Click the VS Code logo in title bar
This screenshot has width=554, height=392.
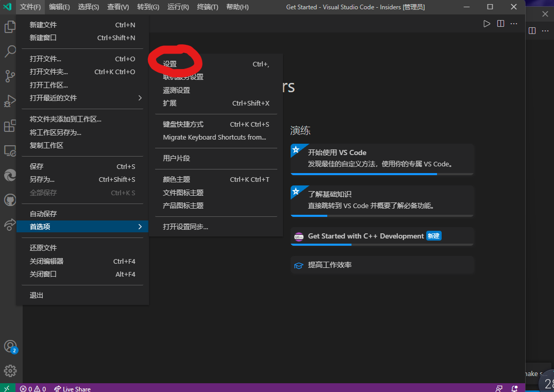coord(7,7)
